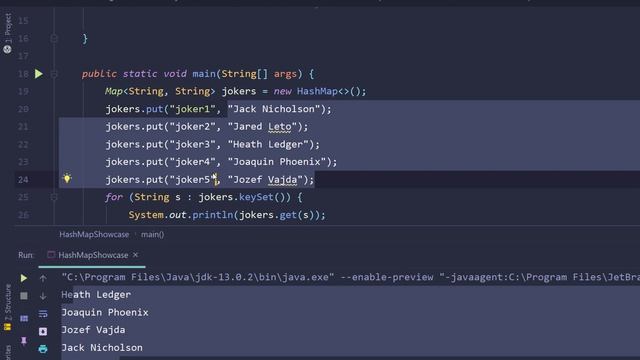Click "Jozef Vajda" string on line 24
The height and width of the screenshot is (360, 640).
coord(265,180)
